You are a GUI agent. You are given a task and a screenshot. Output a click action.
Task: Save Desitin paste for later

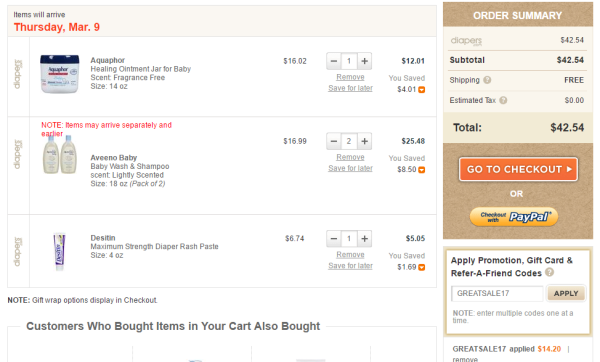point(350,266)
